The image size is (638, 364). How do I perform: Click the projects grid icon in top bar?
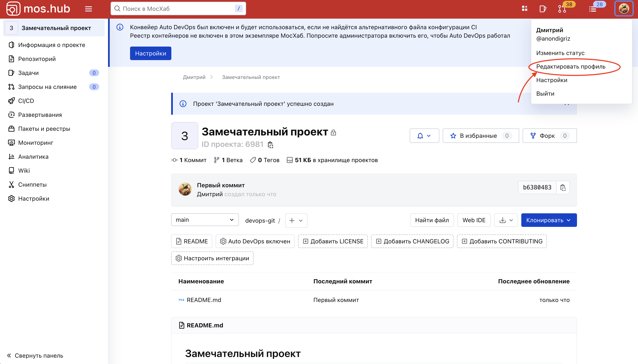click(524, 8)
